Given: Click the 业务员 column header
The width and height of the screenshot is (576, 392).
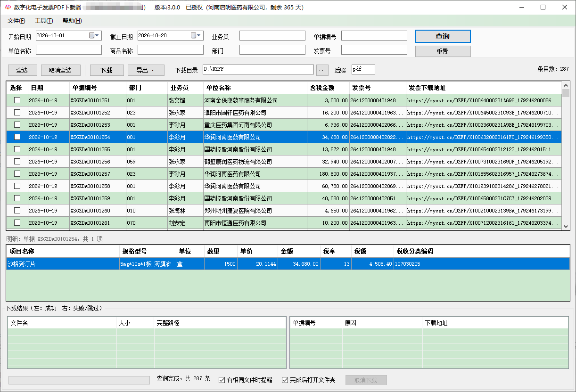Looking at the screenshot, I should pos(185,88).
